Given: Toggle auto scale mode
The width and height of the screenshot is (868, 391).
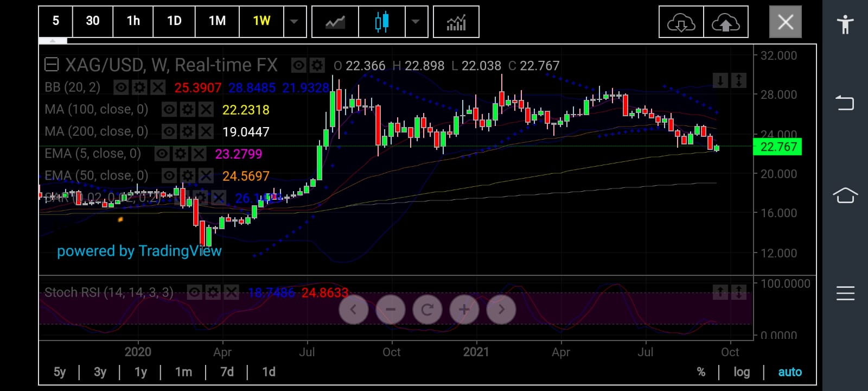Looking at the screenshot, I should click(790, 372).
